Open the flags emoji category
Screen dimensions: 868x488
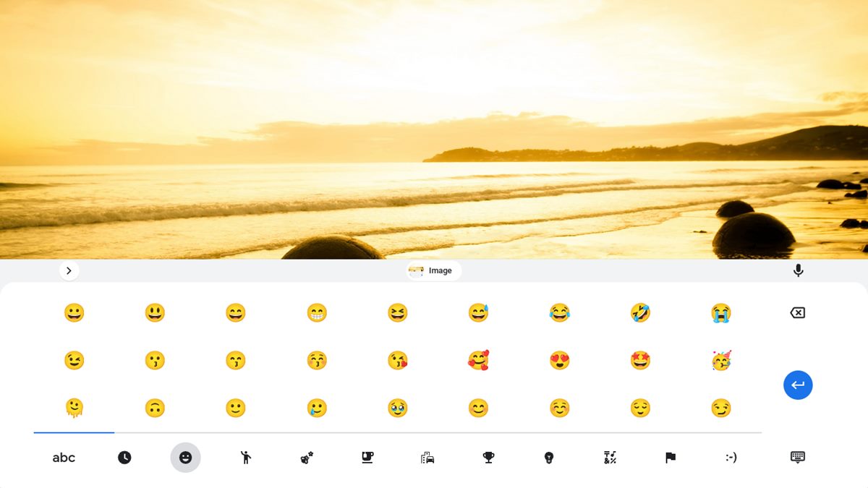tap(668, 457)
